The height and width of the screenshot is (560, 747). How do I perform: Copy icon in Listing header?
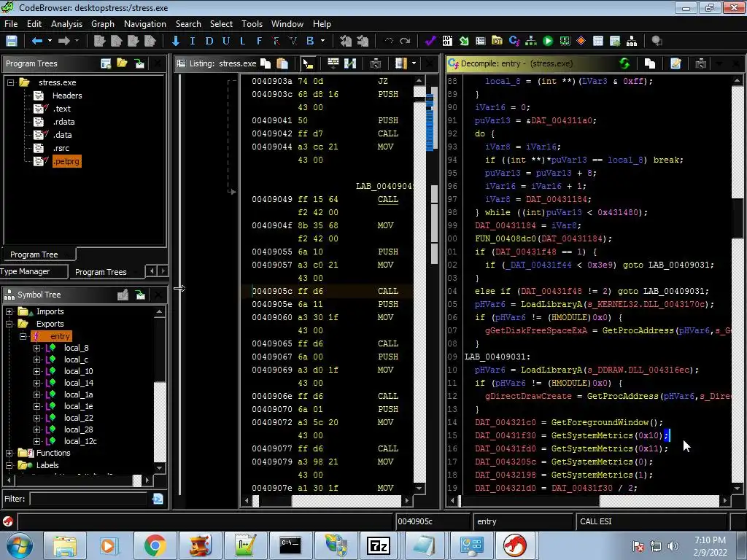tap(266, 63)
